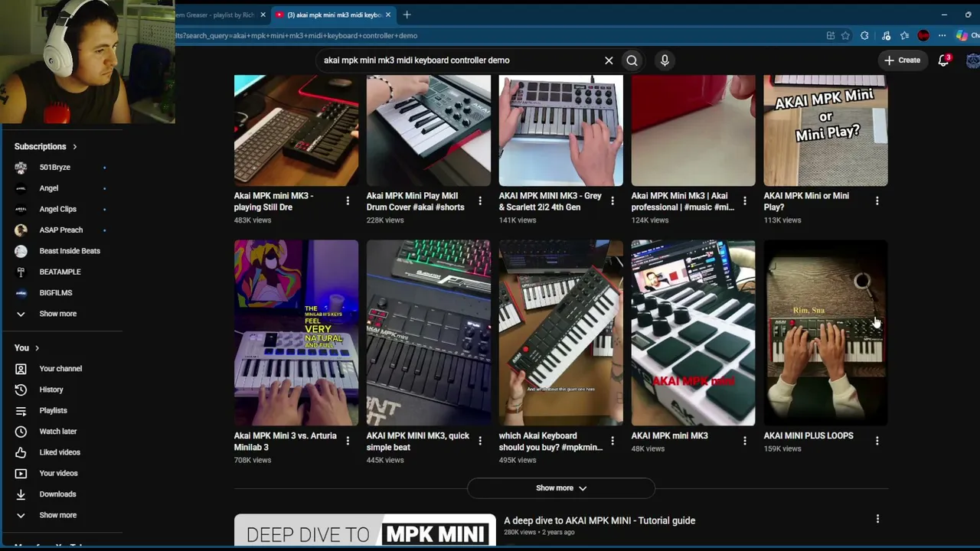Open options for 'AKAI MPK Mini or Mini Play?'

[877, 201]
